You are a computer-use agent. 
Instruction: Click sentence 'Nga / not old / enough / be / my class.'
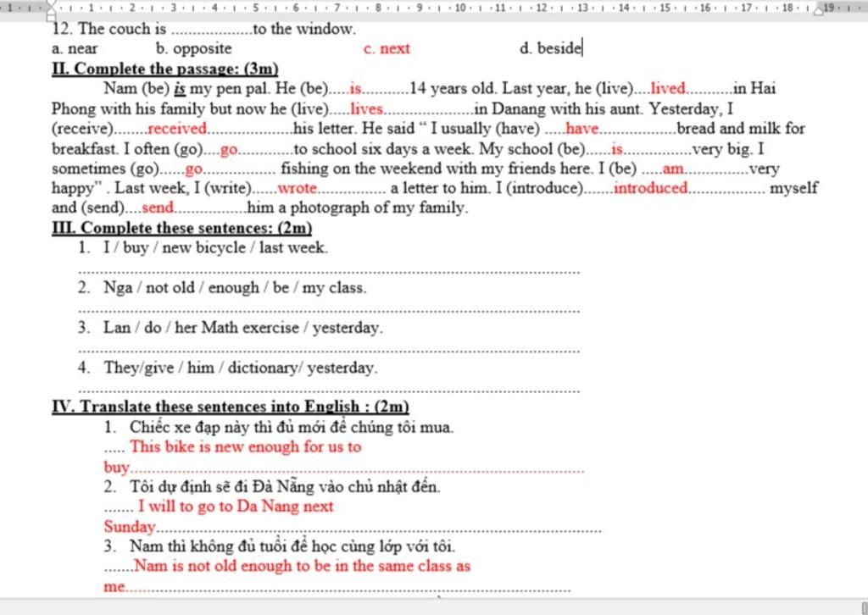coord(235,287)
